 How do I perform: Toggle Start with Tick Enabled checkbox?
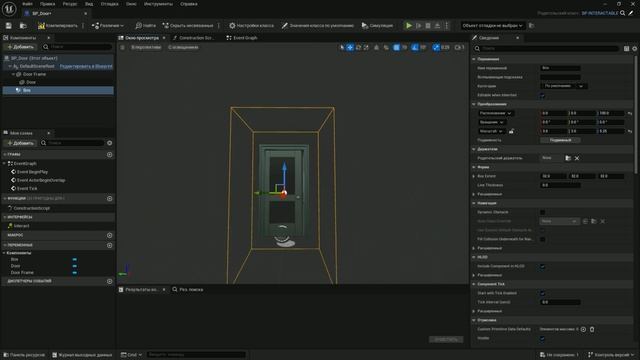coord(542,293)
